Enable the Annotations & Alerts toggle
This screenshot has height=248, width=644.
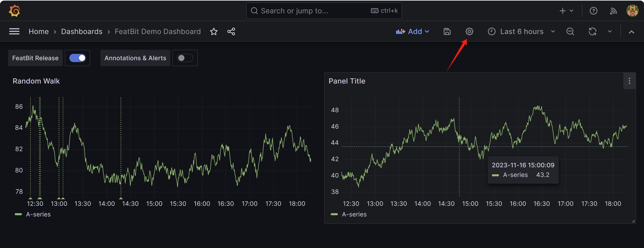coord(185,58)
